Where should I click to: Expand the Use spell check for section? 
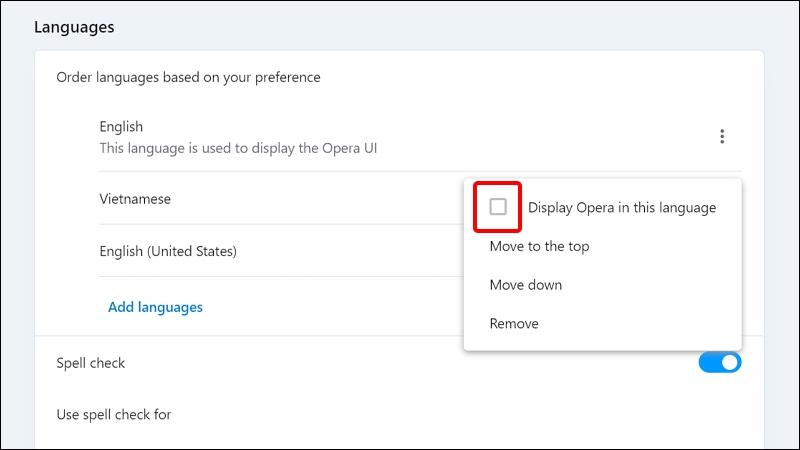(x=114, y=414)
